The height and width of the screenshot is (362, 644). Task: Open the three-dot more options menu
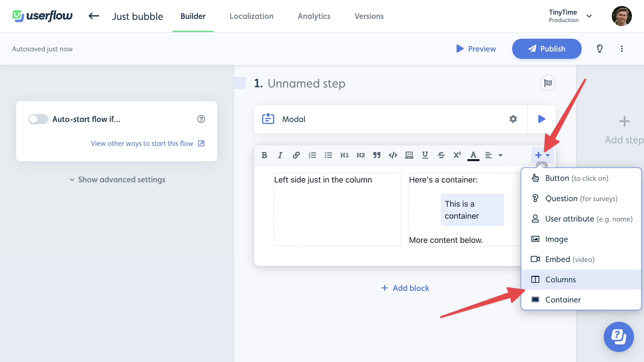(622, 49)
